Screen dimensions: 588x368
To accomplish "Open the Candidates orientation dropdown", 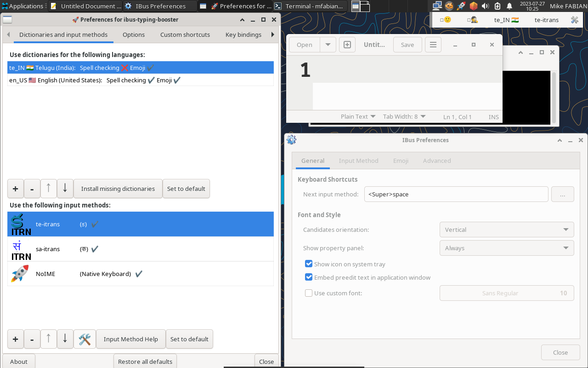I will click(x=507, y=230).
